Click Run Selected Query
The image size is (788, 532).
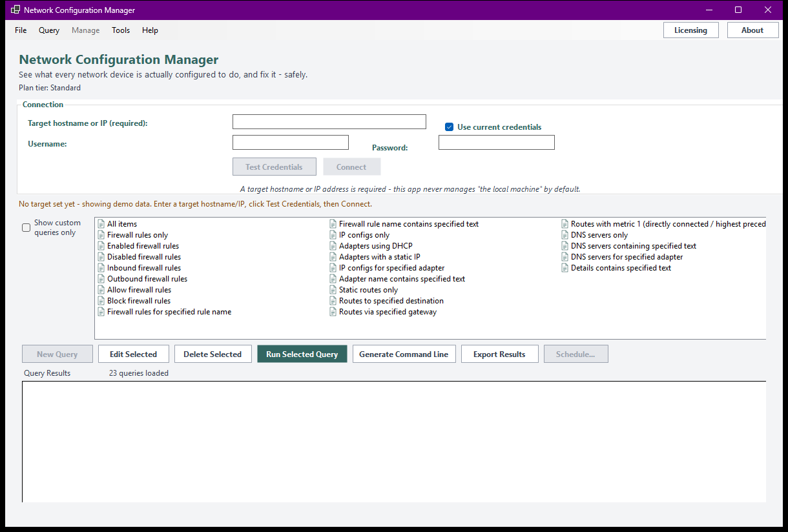302,354
